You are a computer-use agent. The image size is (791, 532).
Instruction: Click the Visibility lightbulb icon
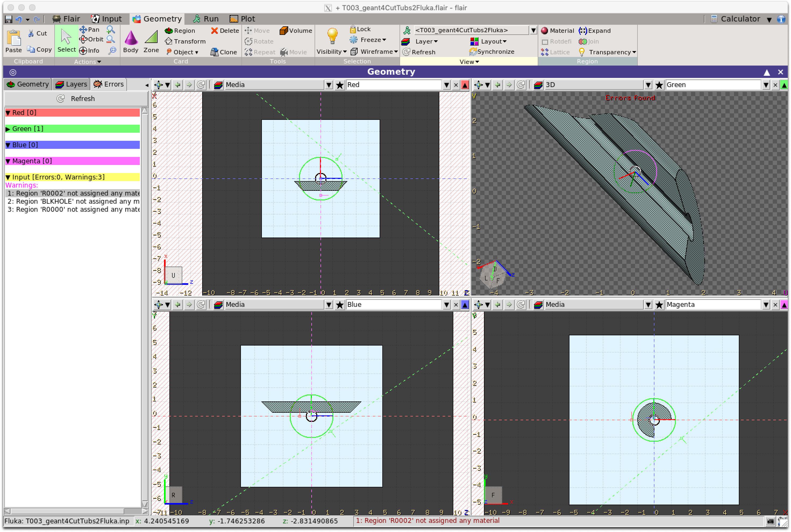click(332, 36)
